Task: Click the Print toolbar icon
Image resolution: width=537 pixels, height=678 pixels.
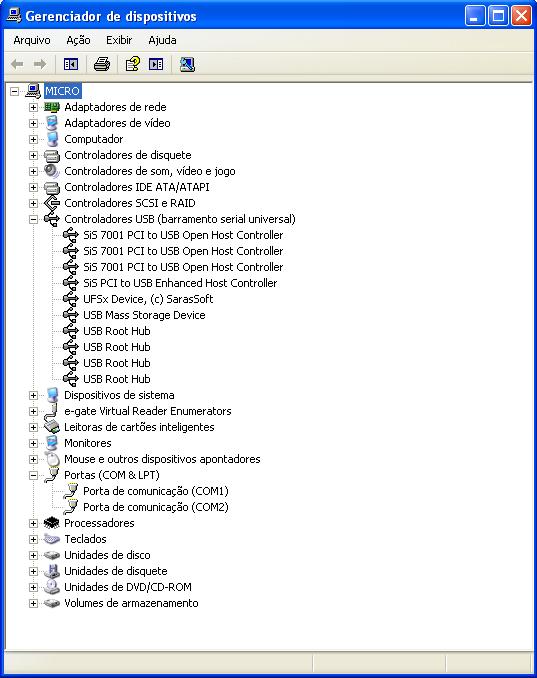Action: (x=102, y=64)
